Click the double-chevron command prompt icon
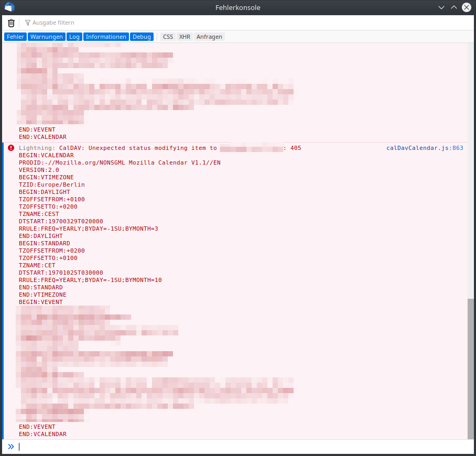Viewport: 476px width, 456px height. pyautogui.click(x=11, y=447)
